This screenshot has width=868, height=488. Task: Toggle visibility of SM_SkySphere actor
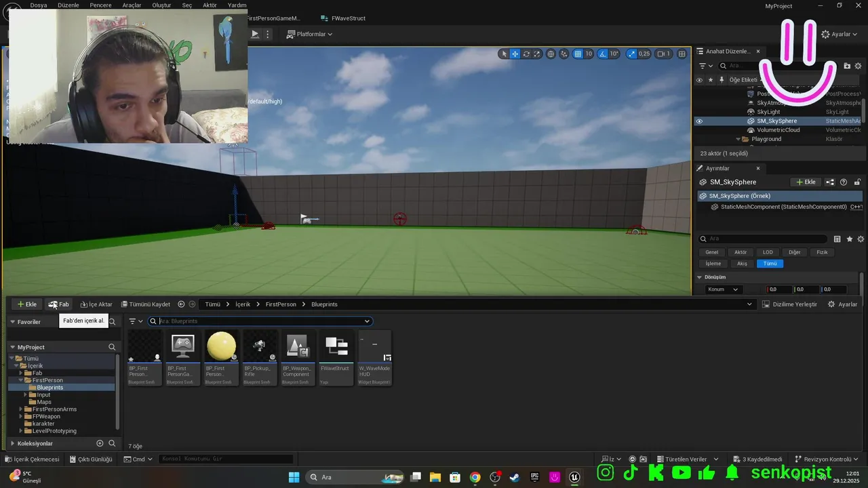[x=699, y=121]
